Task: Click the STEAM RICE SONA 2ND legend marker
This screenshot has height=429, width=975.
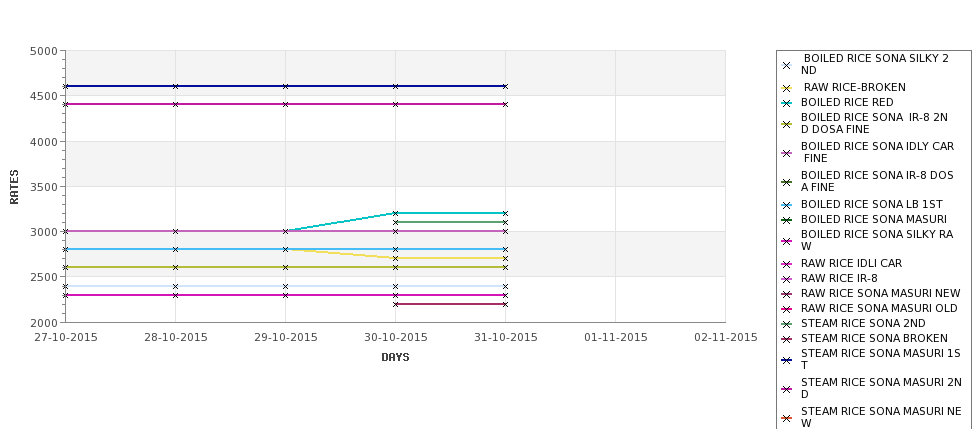Action: (x=787, y=324)
